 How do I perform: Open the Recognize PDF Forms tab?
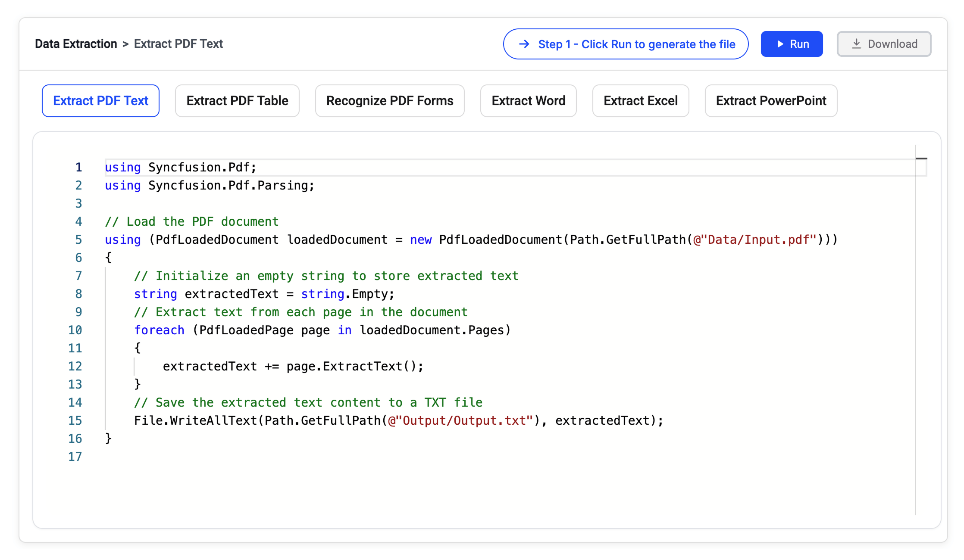(x=390, y=101)
